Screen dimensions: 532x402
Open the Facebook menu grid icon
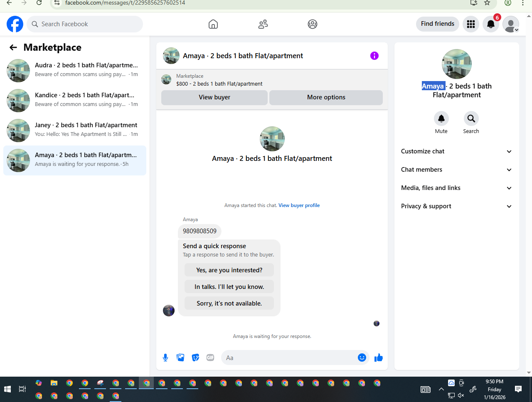point(471,24)
